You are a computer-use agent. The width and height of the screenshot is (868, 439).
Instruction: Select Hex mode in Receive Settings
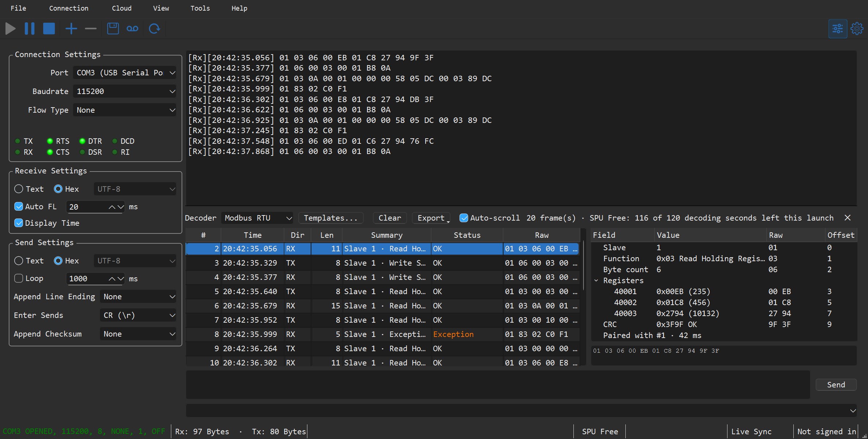pyautogui.click(x=66, y=189)
